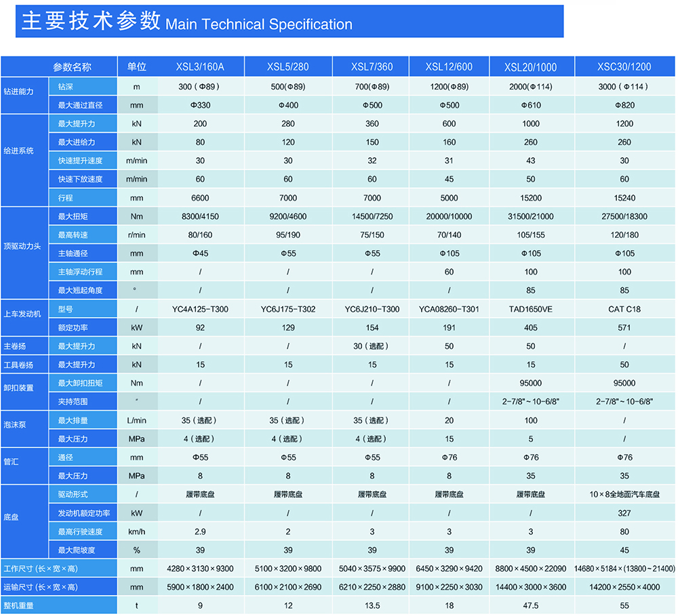Image resolution: width=678 pixels, height=616 pixels.
Task: Click the engine model 'YC4A125-T300'
Action: coord(200,309)
